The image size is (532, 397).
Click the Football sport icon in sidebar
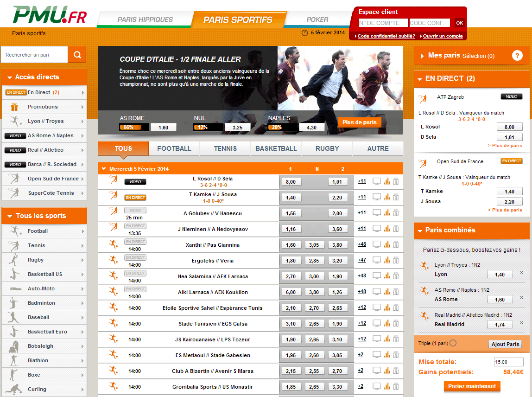(15, 231)
